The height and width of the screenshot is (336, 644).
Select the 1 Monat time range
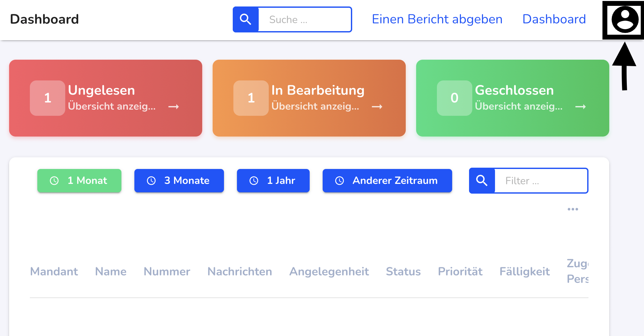tap(79, 181)
